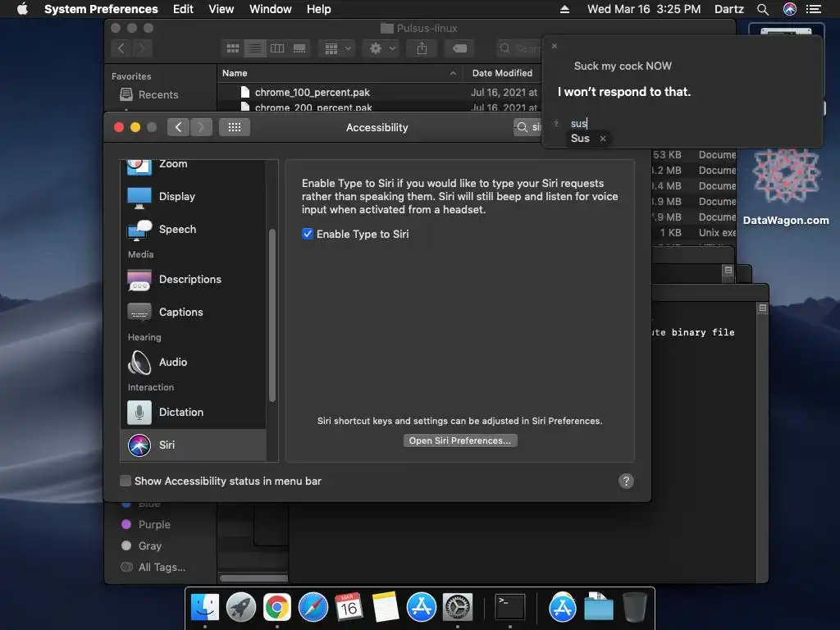Open Descriptions media settings
This screenshot has height=630, width=840.
[x=193, y=279]
